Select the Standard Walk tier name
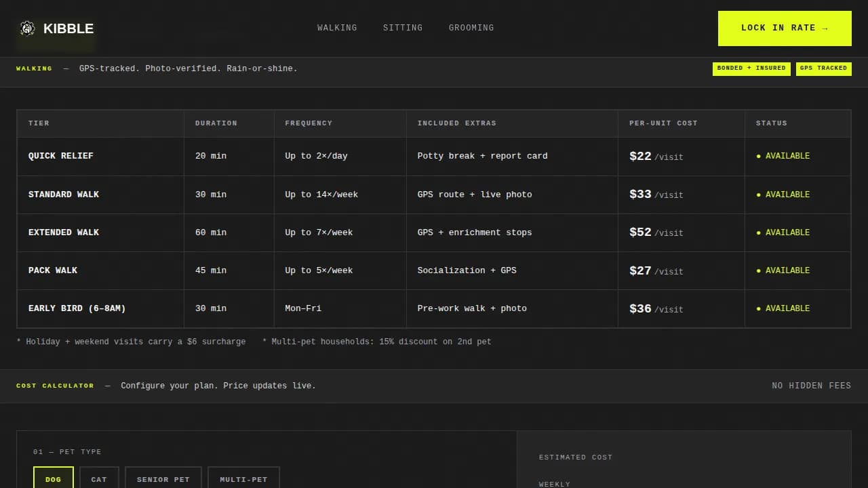868x488 pixels. (64, 195)
